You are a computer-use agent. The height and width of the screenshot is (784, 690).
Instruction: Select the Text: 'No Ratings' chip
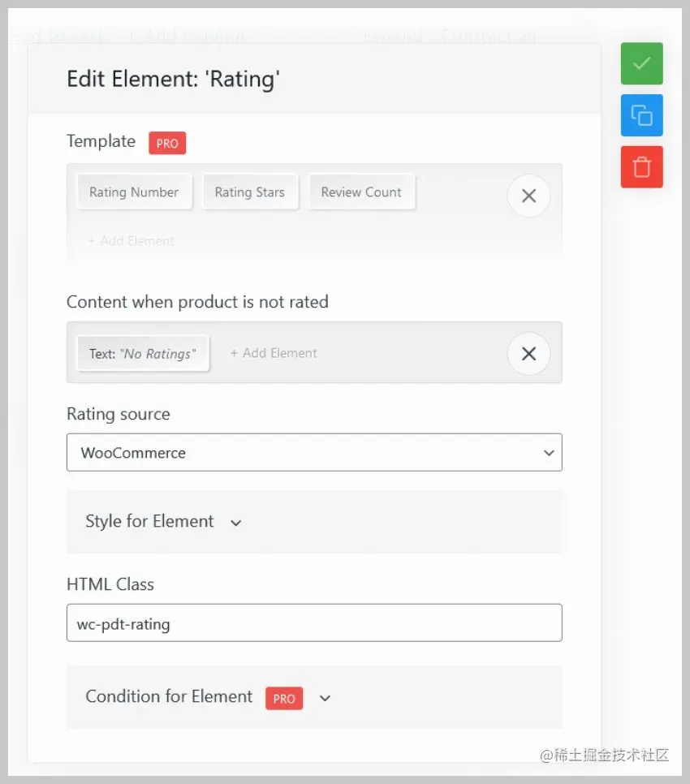tap(143, 352)
